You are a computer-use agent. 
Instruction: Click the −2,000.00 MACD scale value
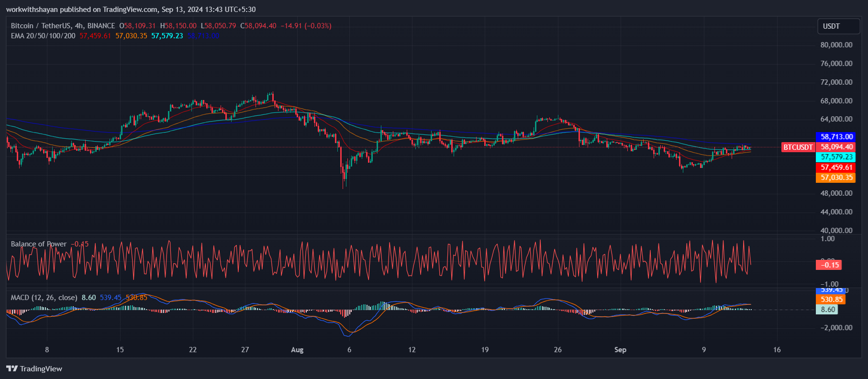pyautogui.click(x=836, y=328)
